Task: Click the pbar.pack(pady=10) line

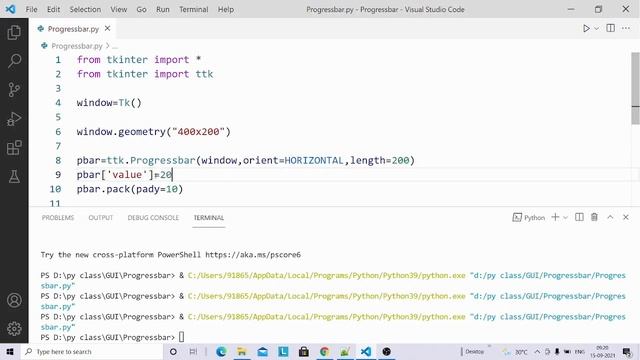Action: click(130, 189)
